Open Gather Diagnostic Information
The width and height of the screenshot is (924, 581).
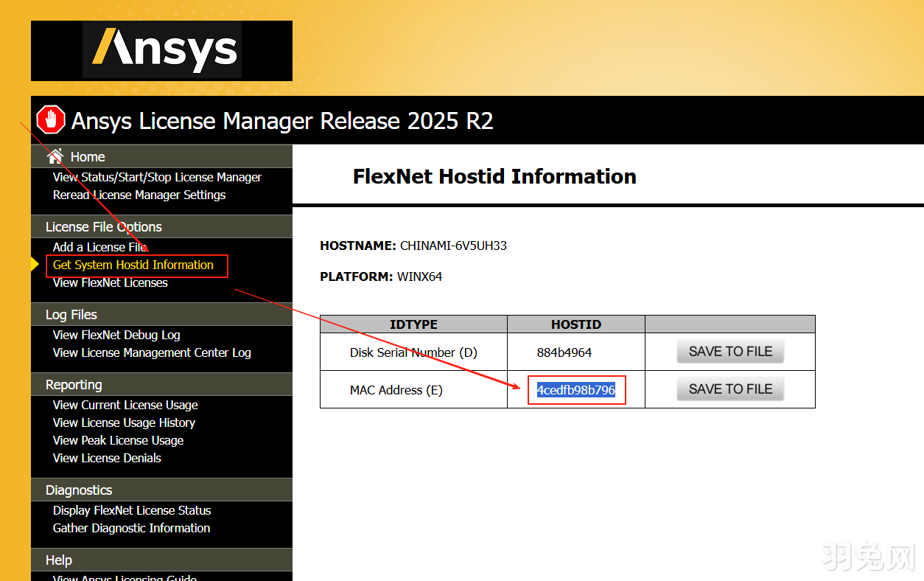coord(131,528)
